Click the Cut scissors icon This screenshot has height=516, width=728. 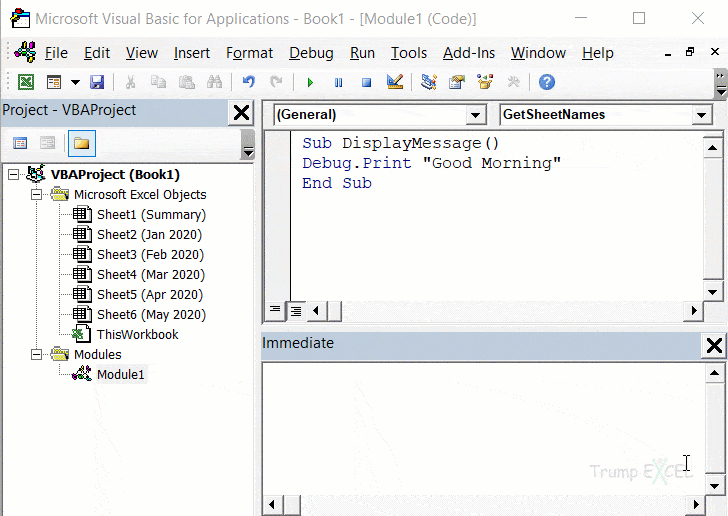point(130,83)
